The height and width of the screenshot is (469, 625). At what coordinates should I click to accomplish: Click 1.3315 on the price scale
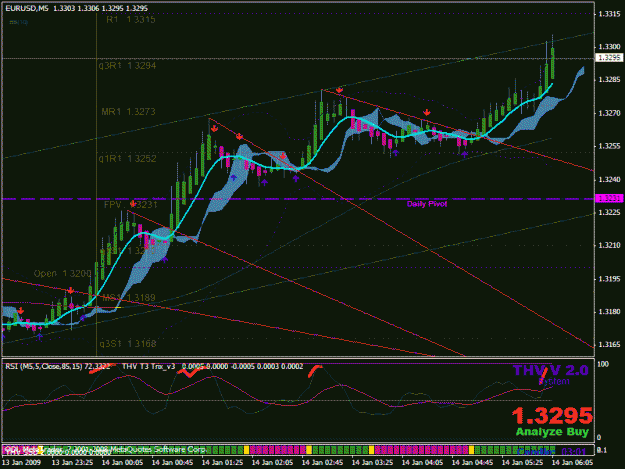(x=609, y=14)
